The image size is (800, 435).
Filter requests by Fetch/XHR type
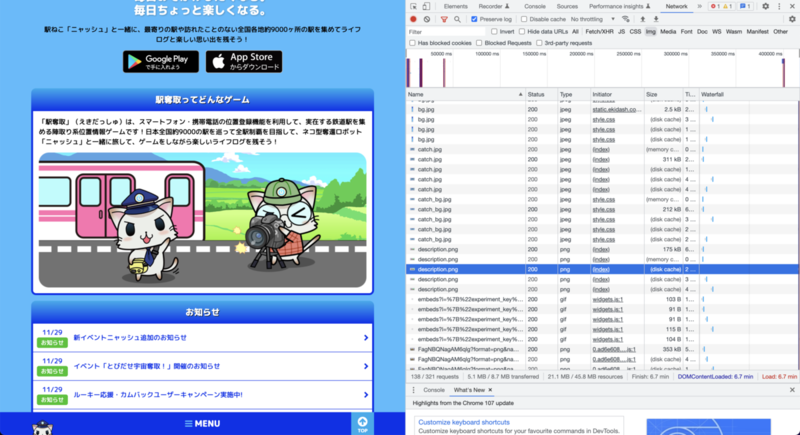pos(599,32)
